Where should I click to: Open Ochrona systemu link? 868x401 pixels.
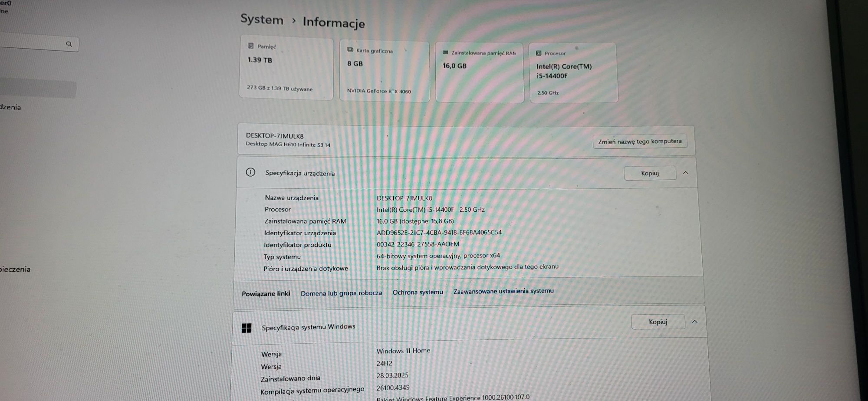pos(418,292)
